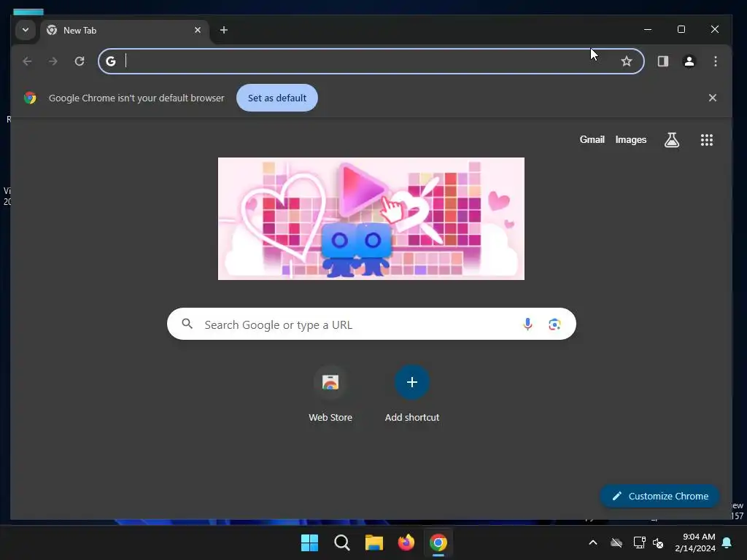Go back to the previous page
Image resolution: width=747 pixels, height=560 pixels.
click(27, 61)
